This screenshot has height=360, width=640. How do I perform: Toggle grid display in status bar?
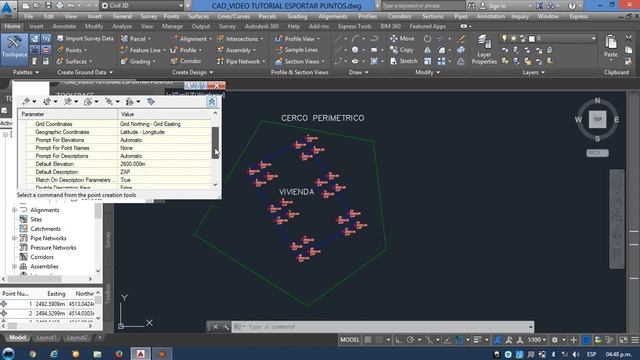coord(368,340)
